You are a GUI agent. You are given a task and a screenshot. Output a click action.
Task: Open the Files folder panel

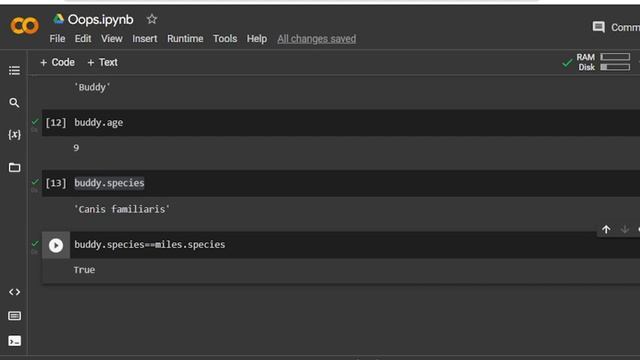(x=14, y=167)
